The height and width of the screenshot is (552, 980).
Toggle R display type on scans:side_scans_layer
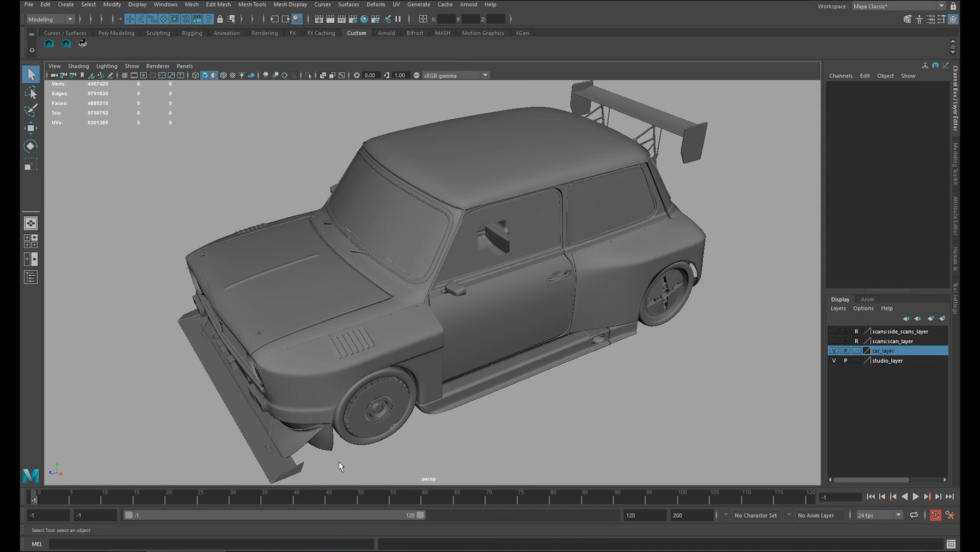[856, 331]
